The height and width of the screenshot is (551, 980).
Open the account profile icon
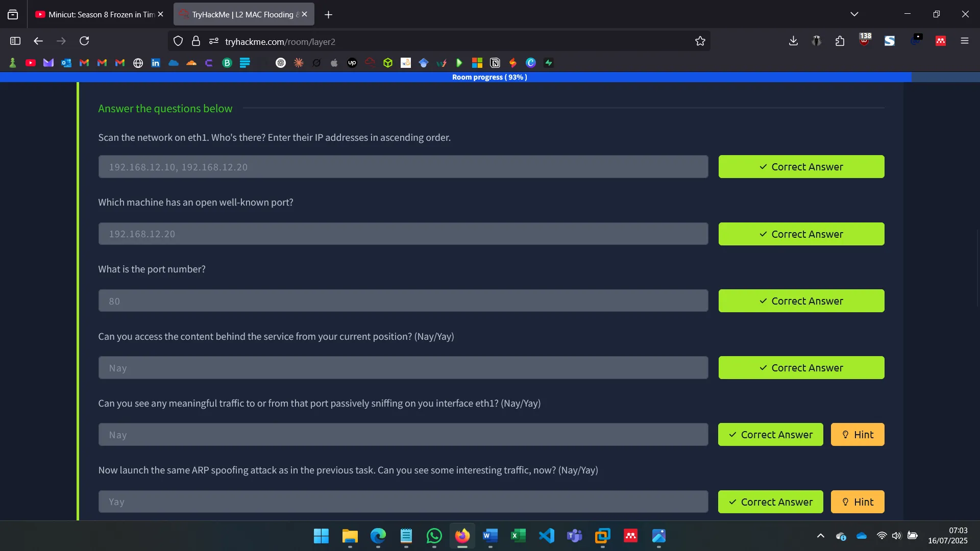click(x=816, y=41)
